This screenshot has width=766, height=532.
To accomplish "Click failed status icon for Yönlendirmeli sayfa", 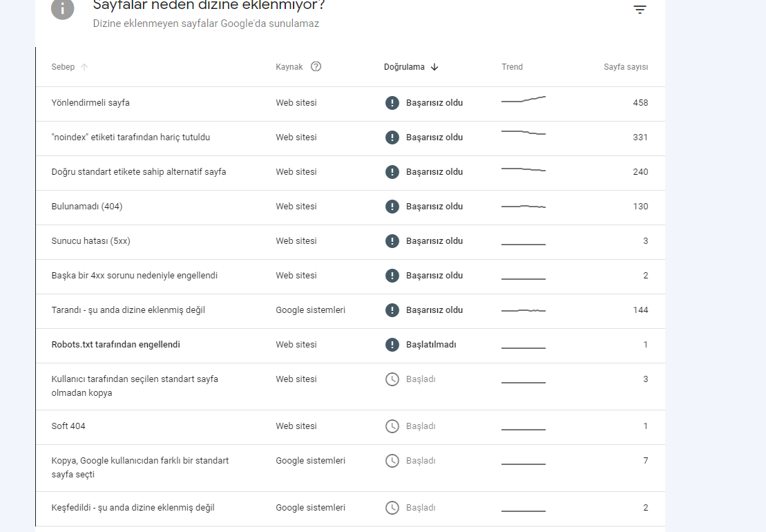I will (392, 102).
